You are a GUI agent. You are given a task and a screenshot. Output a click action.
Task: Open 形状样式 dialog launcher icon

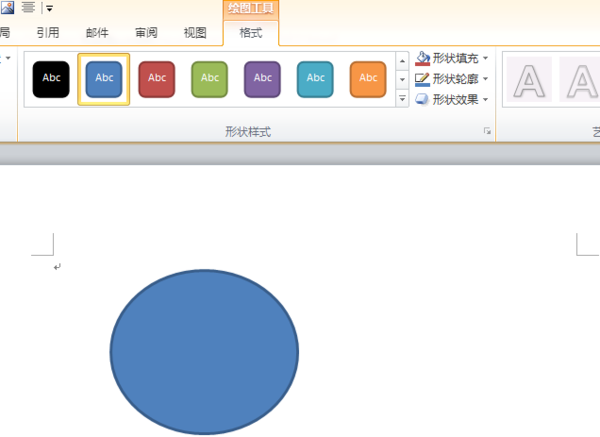487,131
